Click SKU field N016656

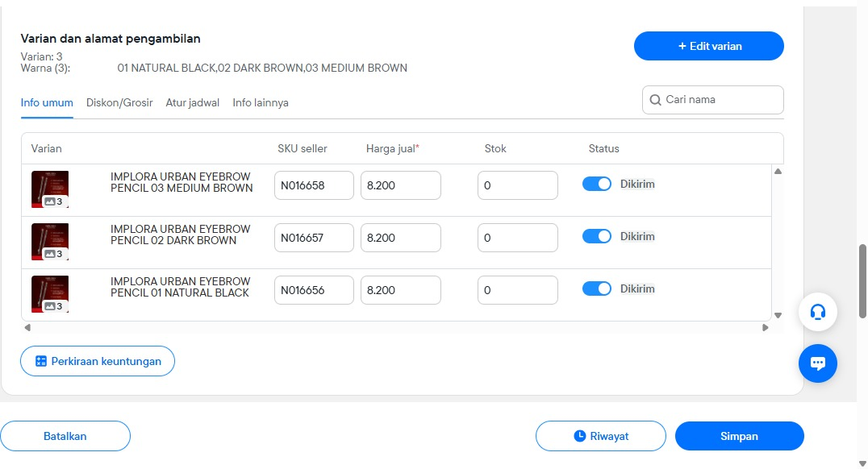tap(314, 290)
